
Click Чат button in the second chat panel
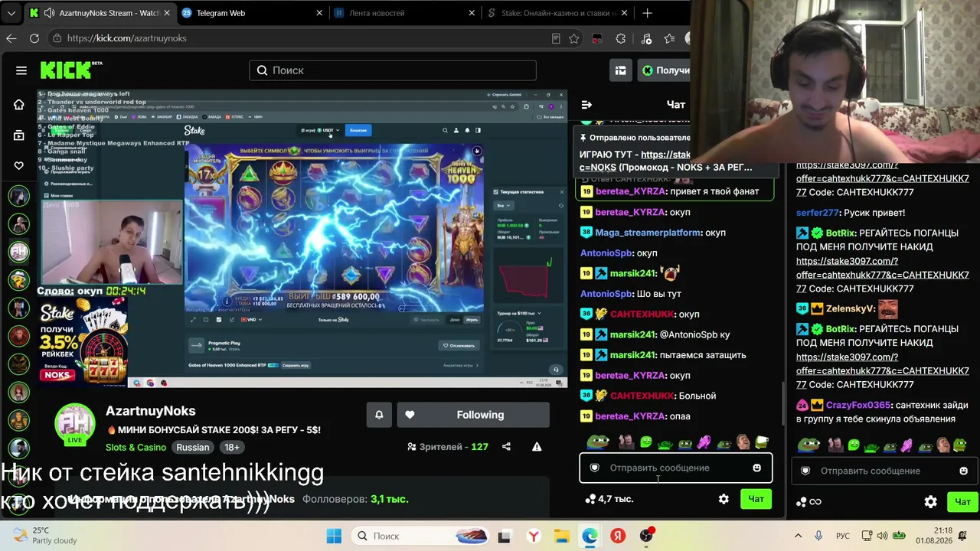pyautogui.click(x=963, y=502)
